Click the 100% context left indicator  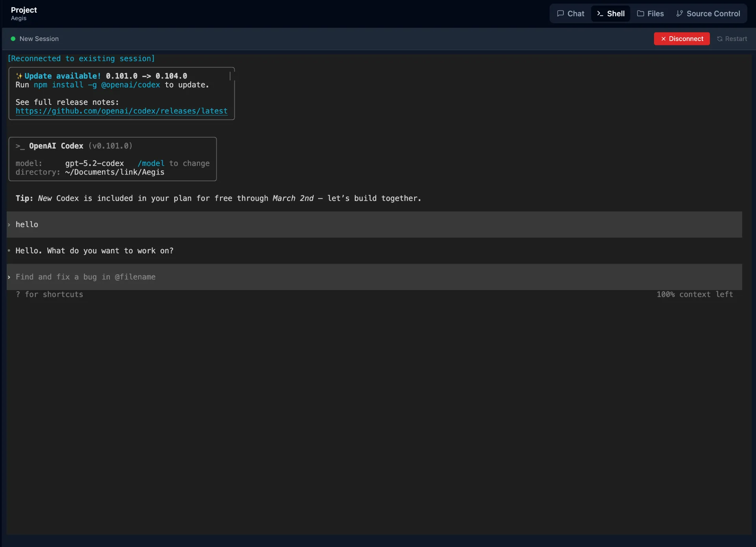695,294
